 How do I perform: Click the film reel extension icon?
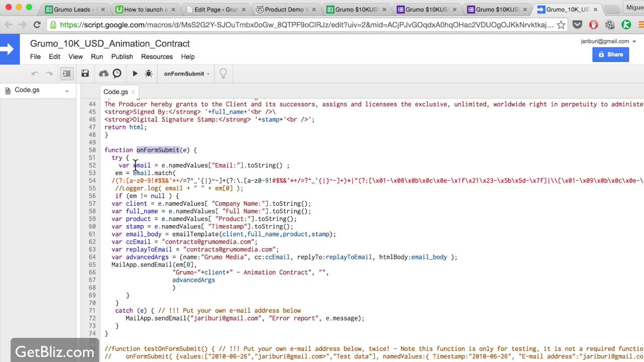pos(610,25)
